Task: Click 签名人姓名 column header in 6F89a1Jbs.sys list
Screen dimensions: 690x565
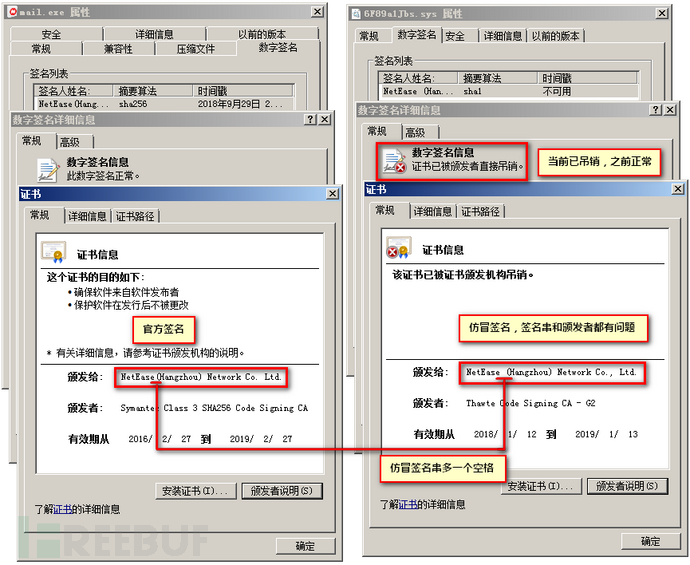Action: (x=418, y=78)
